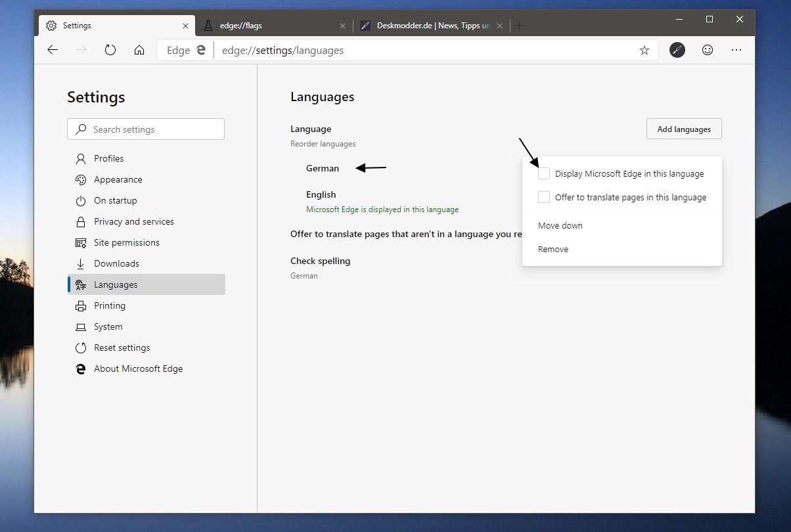Image resolution: width=791 pixels, height=532 pixels.
Task: Click the Appearance palette icon
Action: click(81, 179)
